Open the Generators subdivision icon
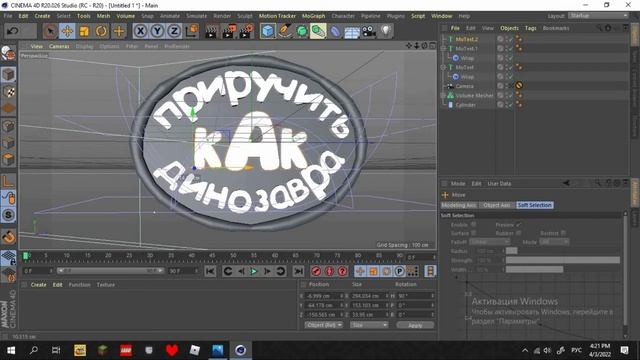Image resolution: width=640 pixels, height=360 pixels. (302, 31)
